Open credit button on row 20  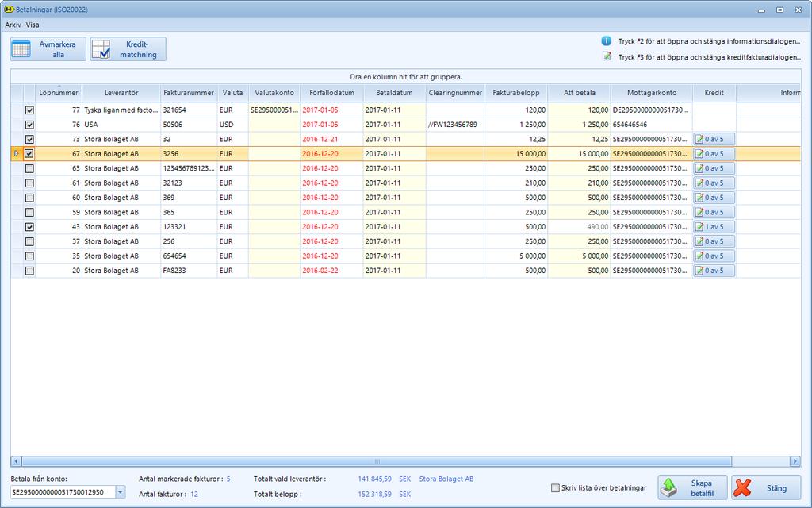714,271
